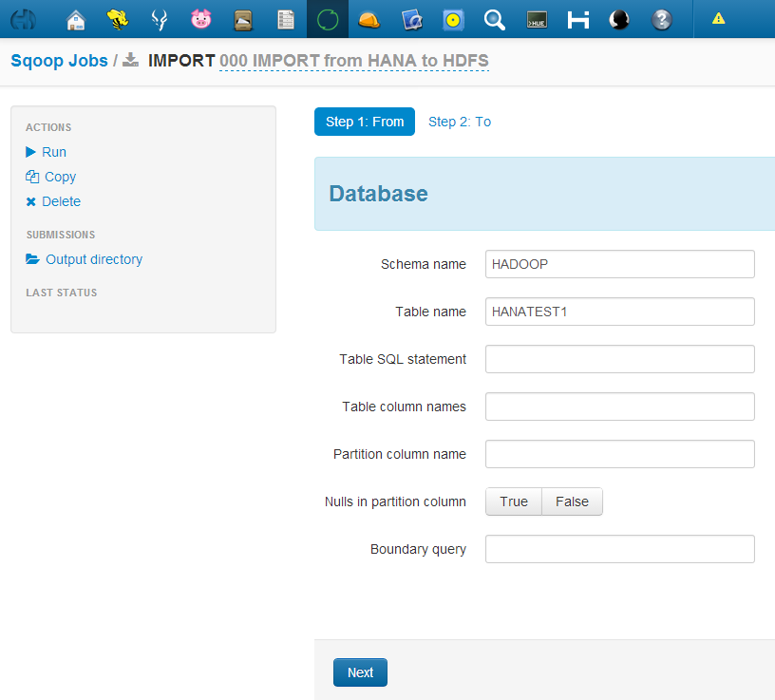Edit the job name '000 IMPORT from HANA to HDFS'
775x700 pixels.
354,60
